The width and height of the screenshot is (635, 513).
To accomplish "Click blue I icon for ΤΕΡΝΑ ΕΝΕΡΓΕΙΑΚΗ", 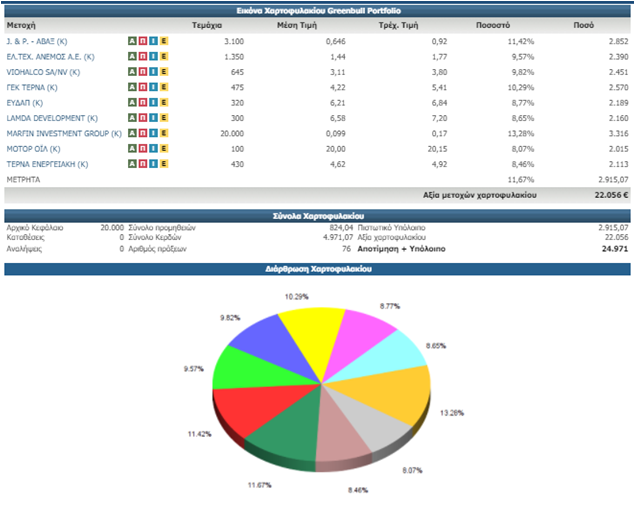I will click(x=153, y=164).
